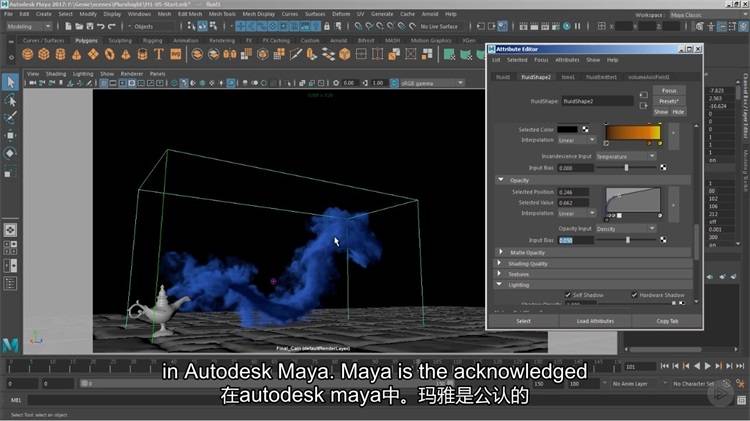Image resolution: width=750 pixels, height=421 pixels.
Task: Click the Load Attributes button
Action: tap(596, 321)
